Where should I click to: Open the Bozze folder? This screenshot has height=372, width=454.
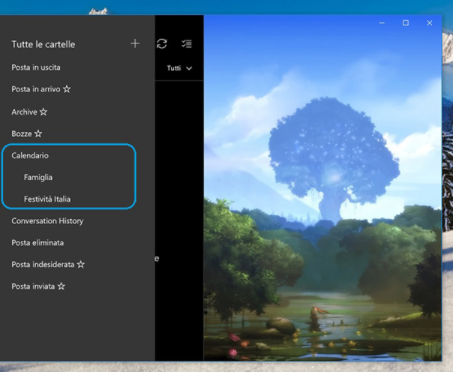point(22,134)
